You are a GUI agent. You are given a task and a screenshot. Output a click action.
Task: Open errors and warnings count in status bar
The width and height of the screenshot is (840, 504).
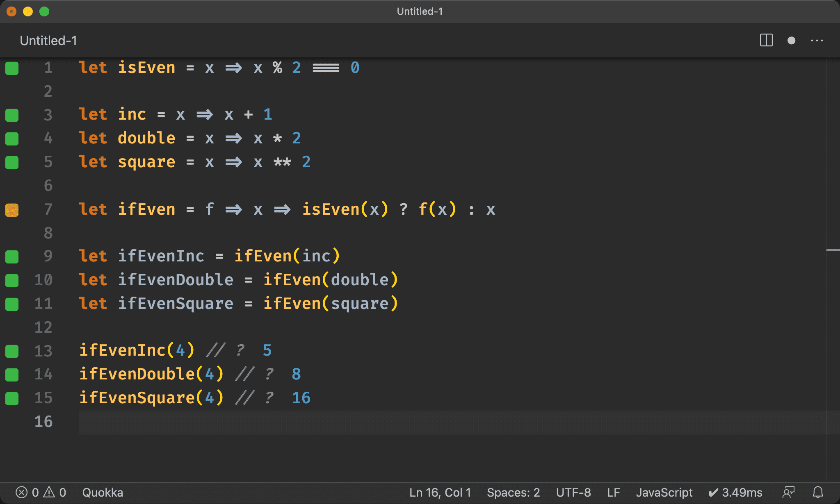click(x=41, y=492)
